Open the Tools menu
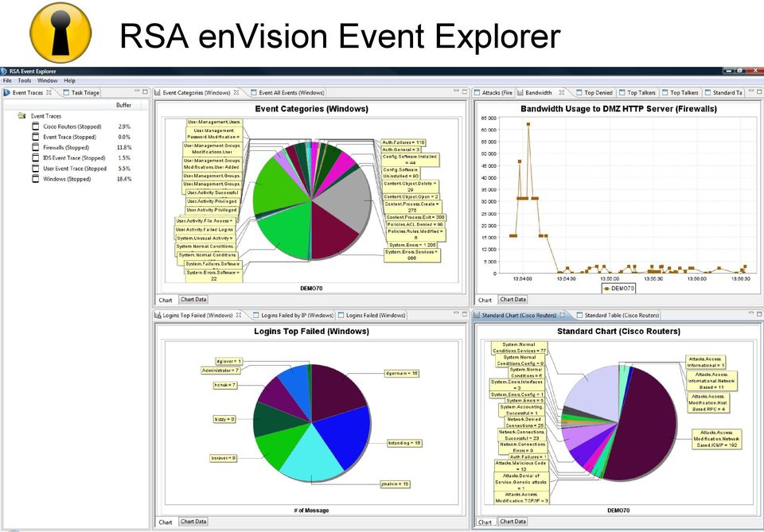Viewport: 764px width, 532px height. point(25,81)
